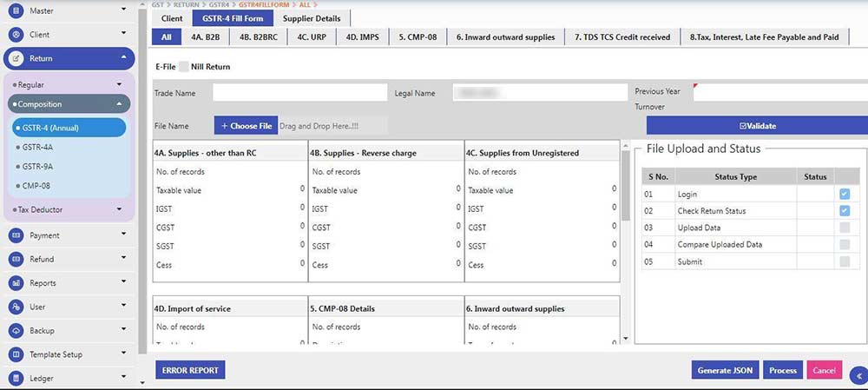868x390 pixels.
Task: Click the User sidebar icon
Action: tap(16, 307)
